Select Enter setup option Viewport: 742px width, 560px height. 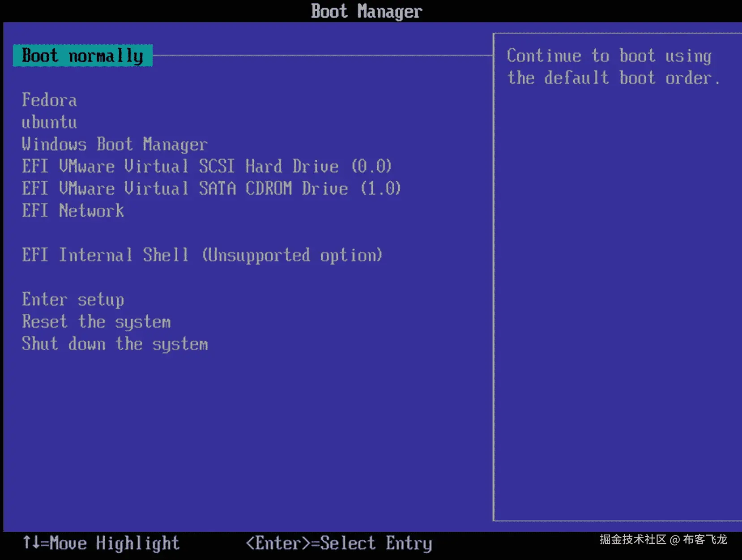click(73, 299)
